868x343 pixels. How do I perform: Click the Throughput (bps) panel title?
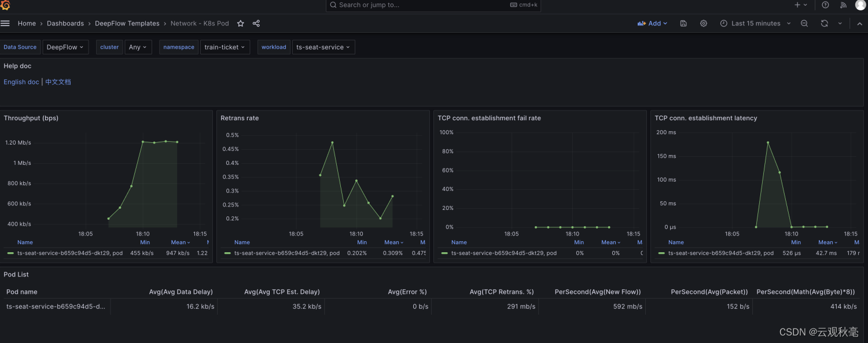point(31,118)
